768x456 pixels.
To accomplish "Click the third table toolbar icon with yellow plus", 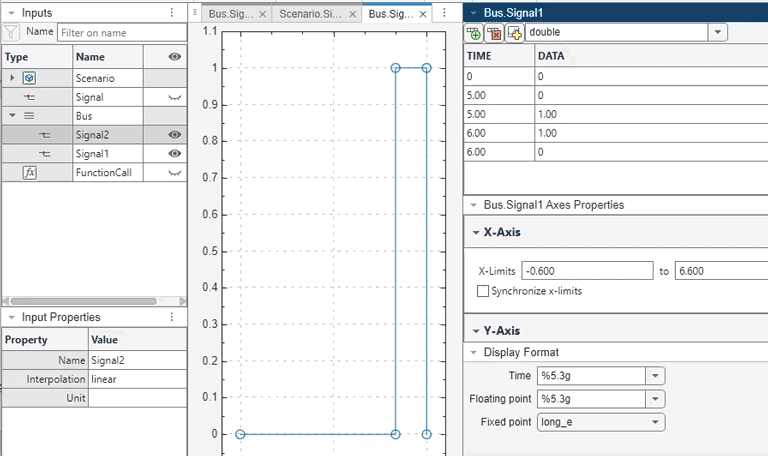I will 515,33.
